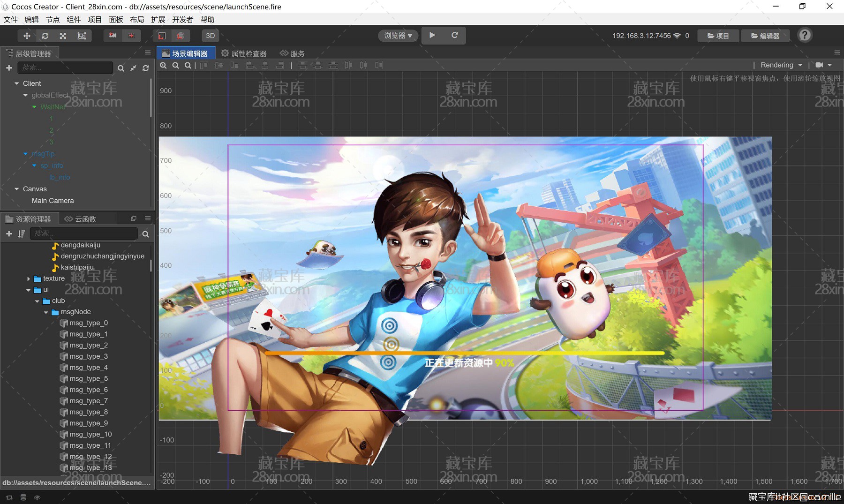Collapse the msgNode folder
The height and width of the screenshot is (504, 844).
(46, 312)
